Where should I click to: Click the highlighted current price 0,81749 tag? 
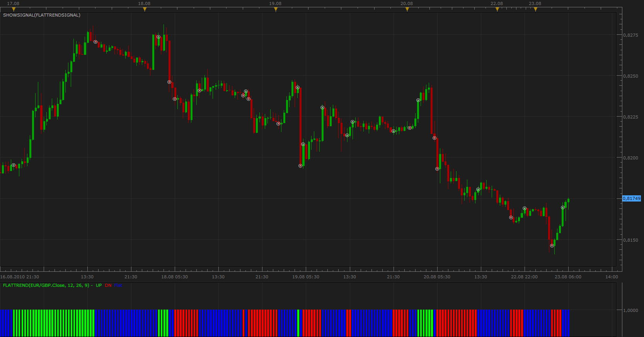(631, 198)
